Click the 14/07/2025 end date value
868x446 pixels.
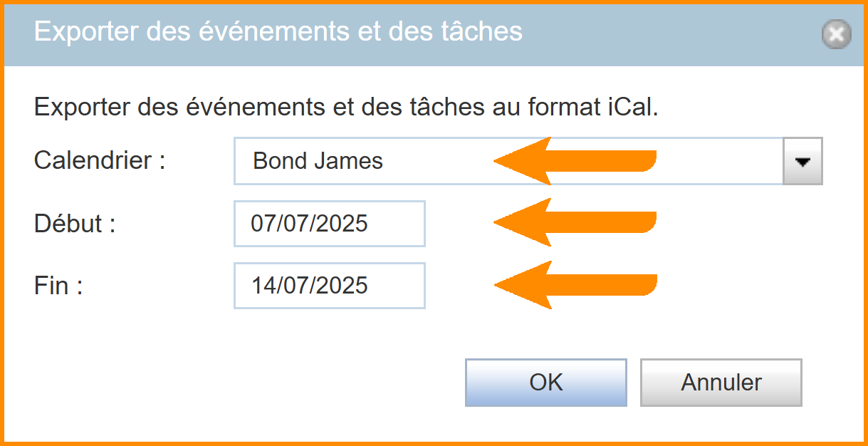tap(309, 286)
